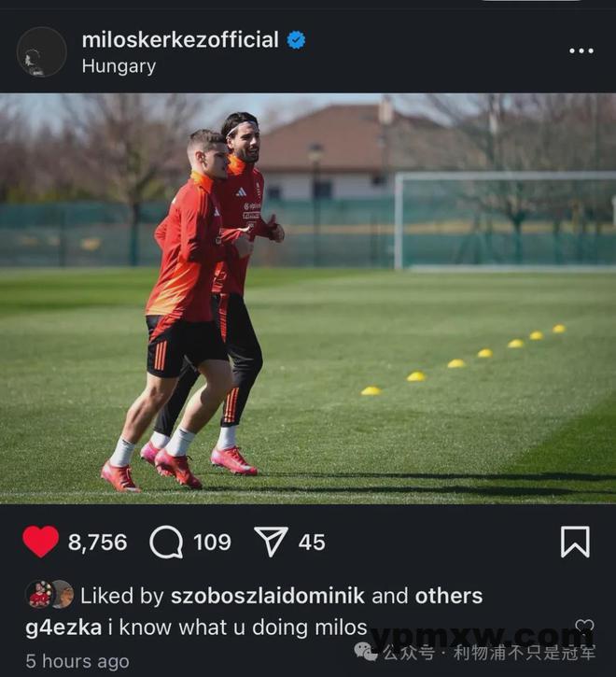The width and height of the screenshot is (616, 677).
Task: Like g4ezka's comment with small heart
Action: tap(584, 626)
